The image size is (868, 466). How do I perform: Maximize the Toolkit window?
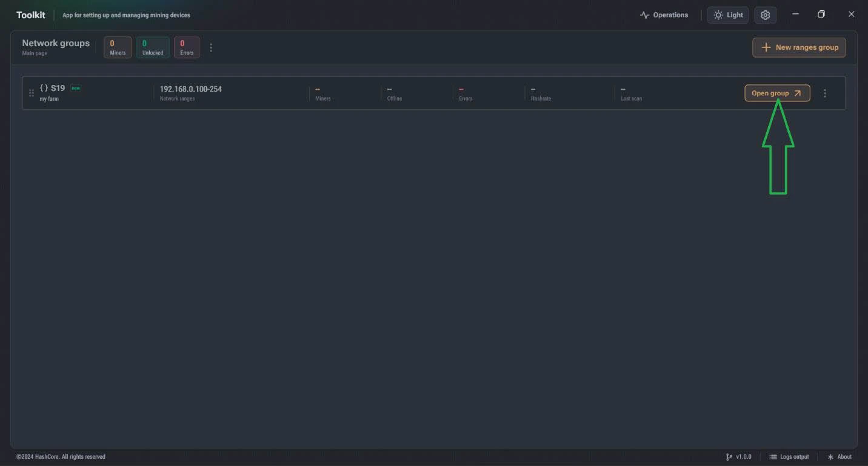(x=821, y=14)
